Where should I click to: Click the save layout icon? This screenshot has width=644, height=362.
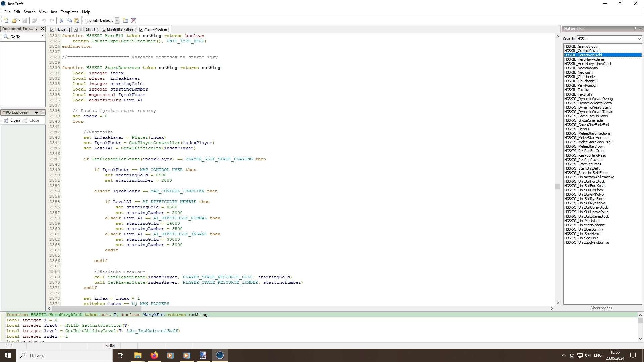tap(126, 20)
